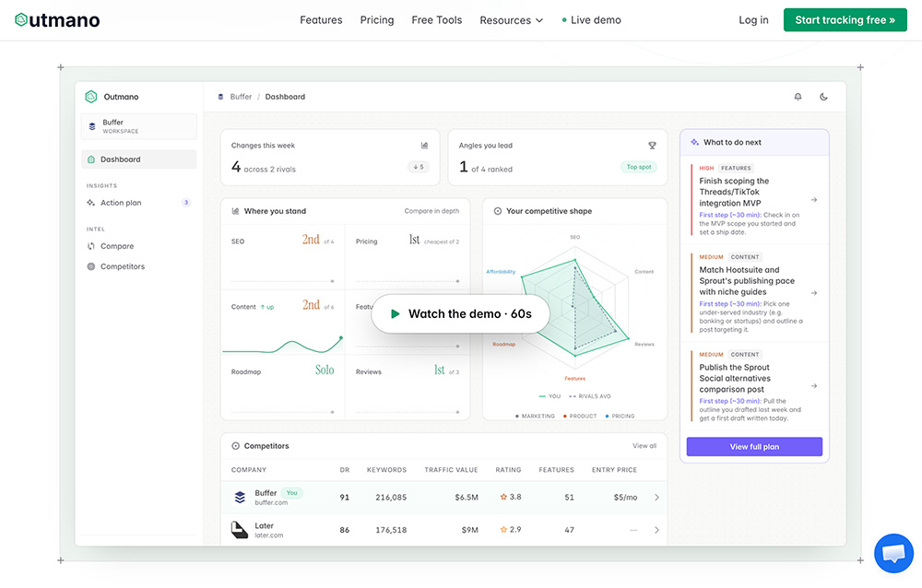
Task: Click the Competitors sidebar target icon
Action: click(91, 266)
